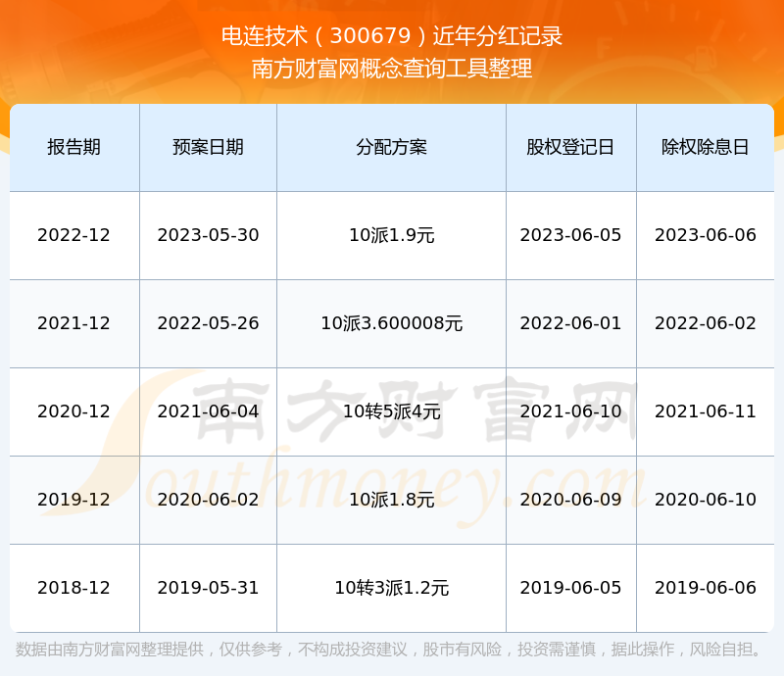Click record date 2021-06-10
Viewport: 784px width, 676px height.
click(570, 411)
